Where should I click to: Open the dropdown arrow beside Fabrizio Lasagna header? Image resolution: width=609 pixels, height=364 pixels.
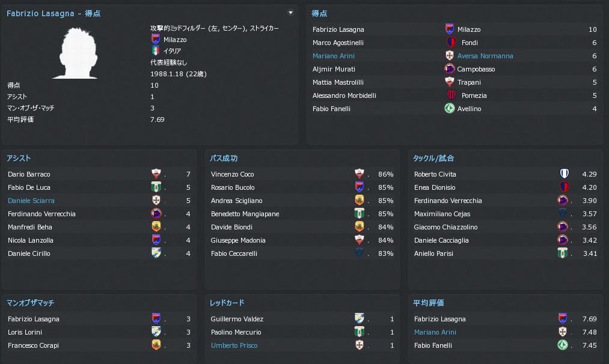[x=291, y=13]
